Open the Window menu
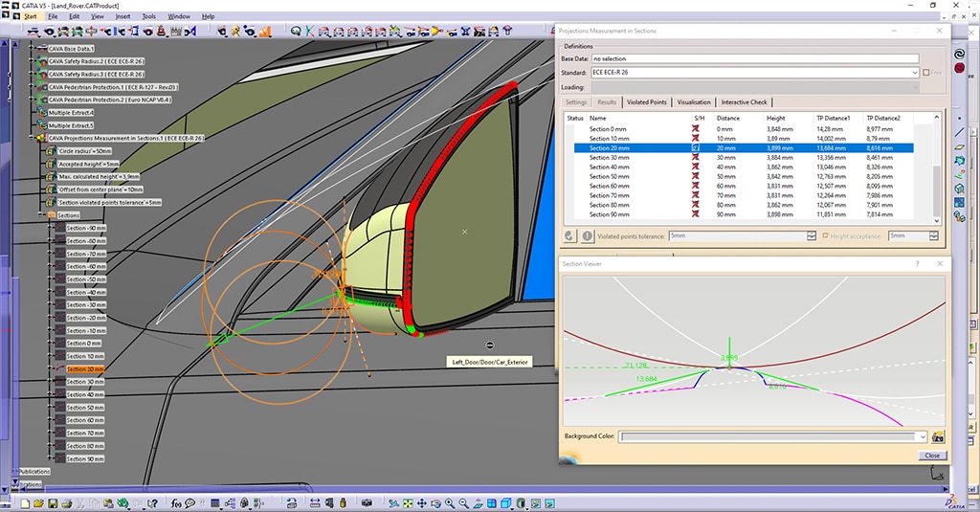This screenshot has height=512, width=980. 179,16
